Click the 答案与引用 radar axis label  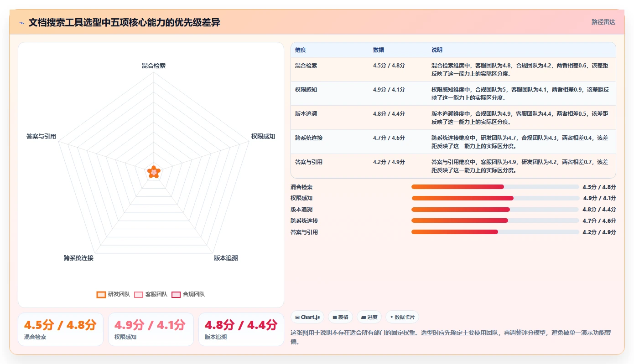click(x=41, y=136)
